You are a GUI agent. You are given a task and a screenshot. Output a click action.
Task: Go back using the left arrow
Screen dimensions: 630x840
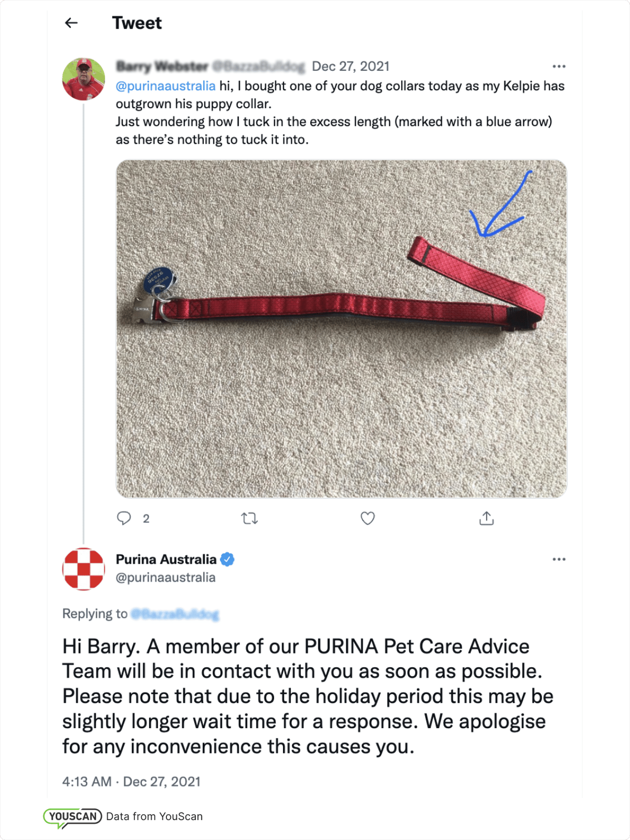(x=71, y=23)
